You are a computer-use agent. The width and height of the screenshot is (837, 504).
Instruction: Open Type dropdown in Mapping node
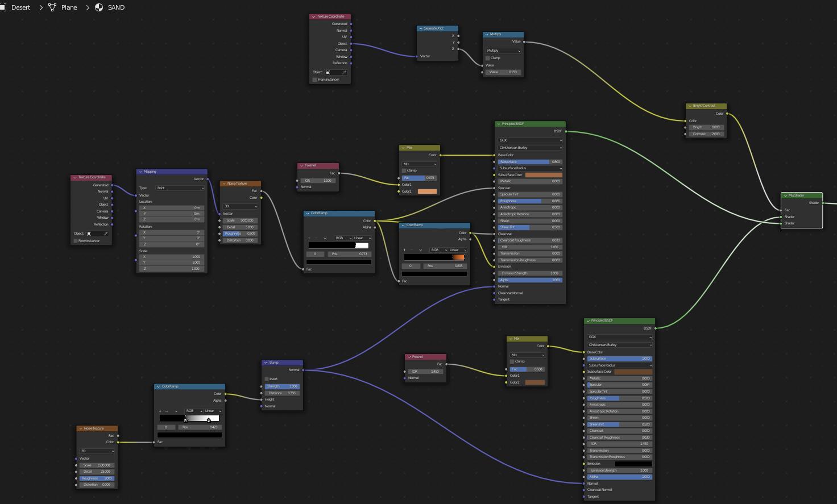(x=180, y=188)
